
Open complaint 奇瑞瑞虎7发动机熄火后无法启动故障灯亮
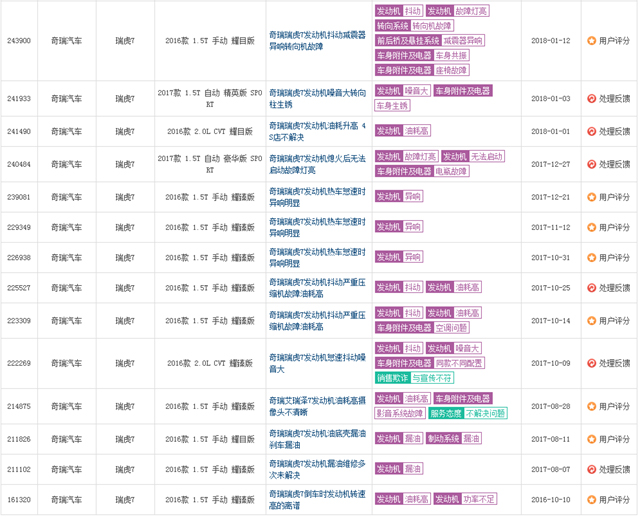(x=317, y=164)
